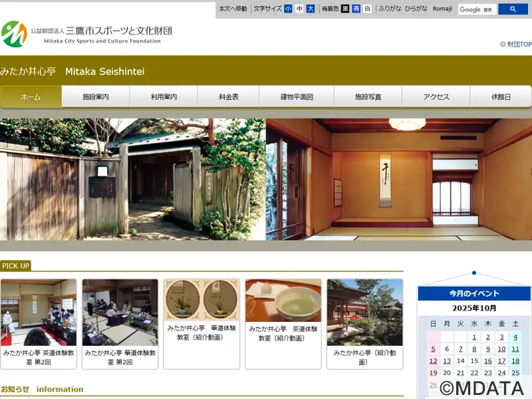Open 茶道体験教室 第2回 pickup card
This screenshot has height=399, width=532.
[x=39, y=324]
